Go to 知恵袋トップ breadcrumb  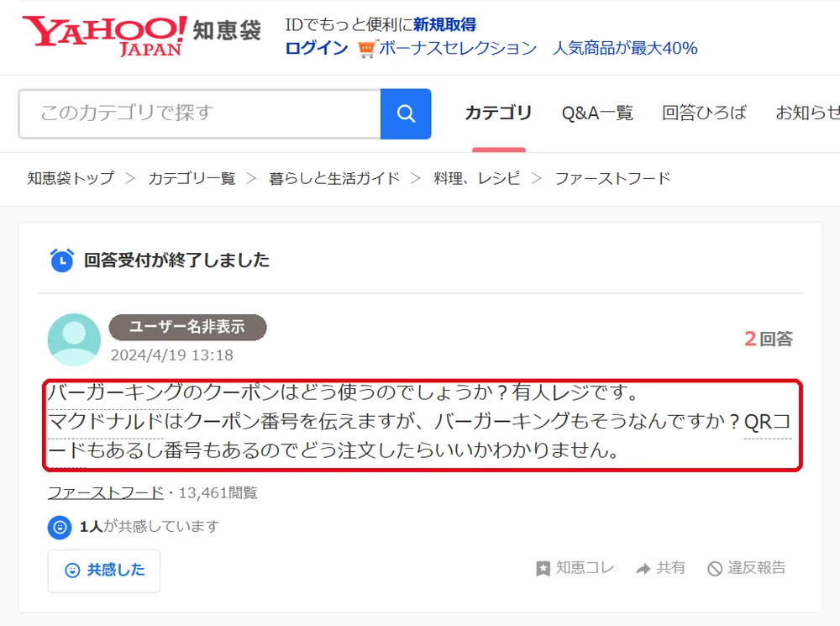tap(71, 178)
